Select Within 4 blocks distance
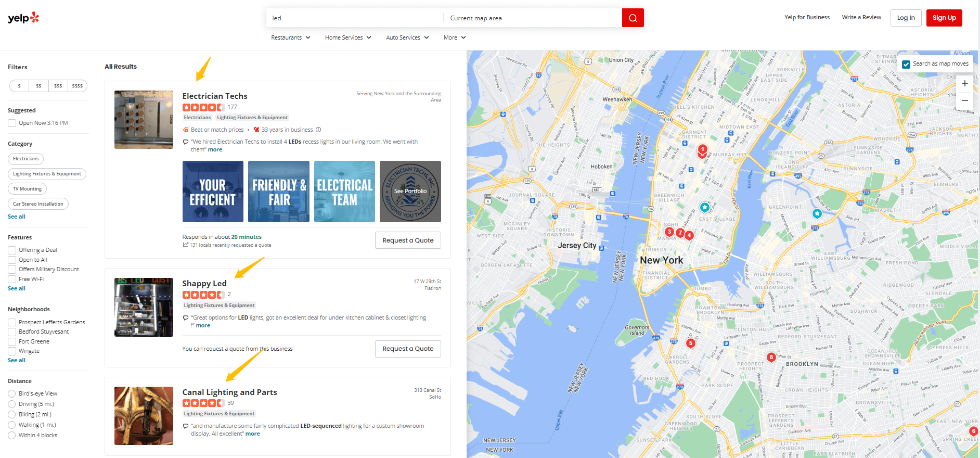Screen dimensions: 980x458 [12, 435]
